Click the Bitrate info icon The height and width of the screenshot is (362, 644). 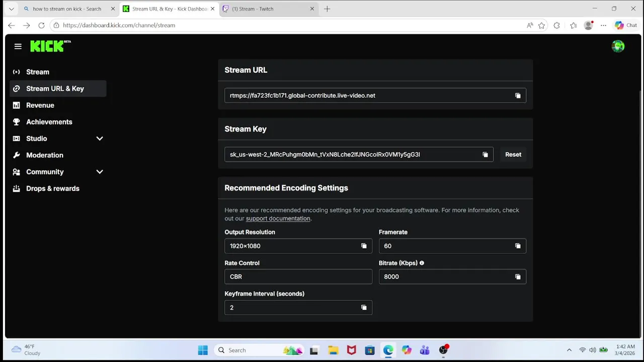pyautogui.click(x=422, y=263)
